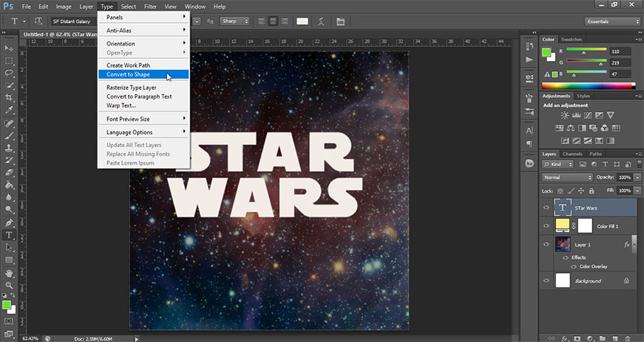This screenshot has height=342, width=644.
Task: Open the Normal blend mode dropdown
Action: click(x=567, y=177)
